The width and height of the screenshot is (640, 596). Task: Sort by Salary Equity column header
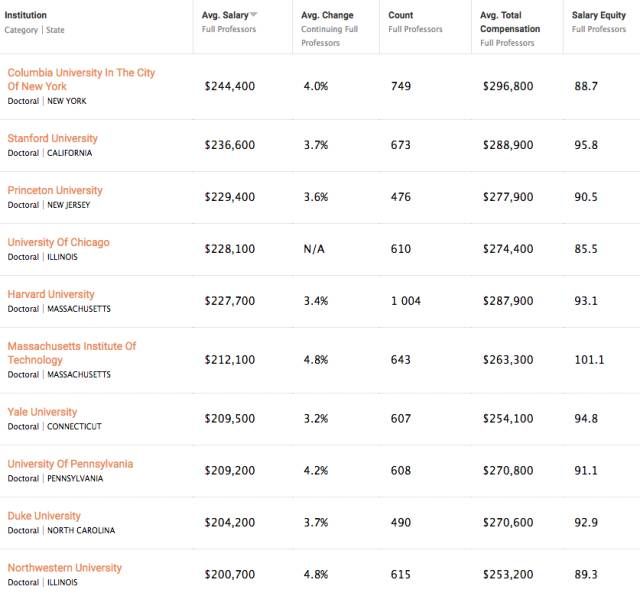tap(598, 16)
